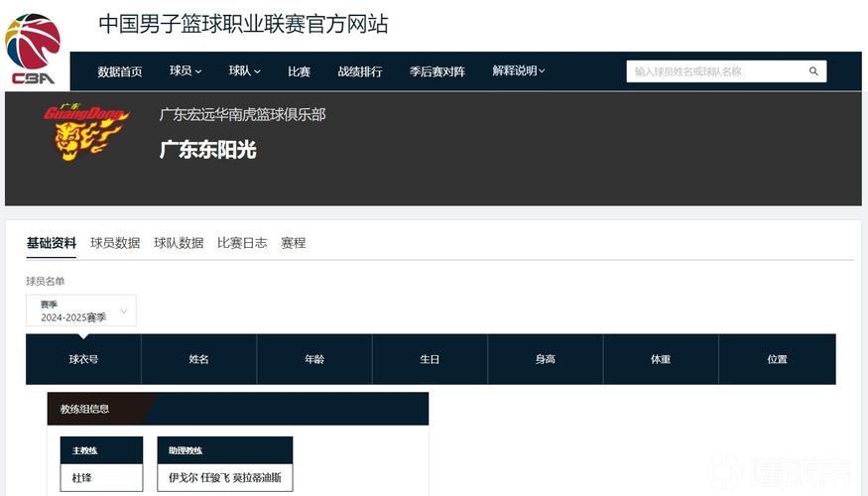868x496 pixels.
Task: Switch to the 球队数据 tab
Action: [179, 243]
